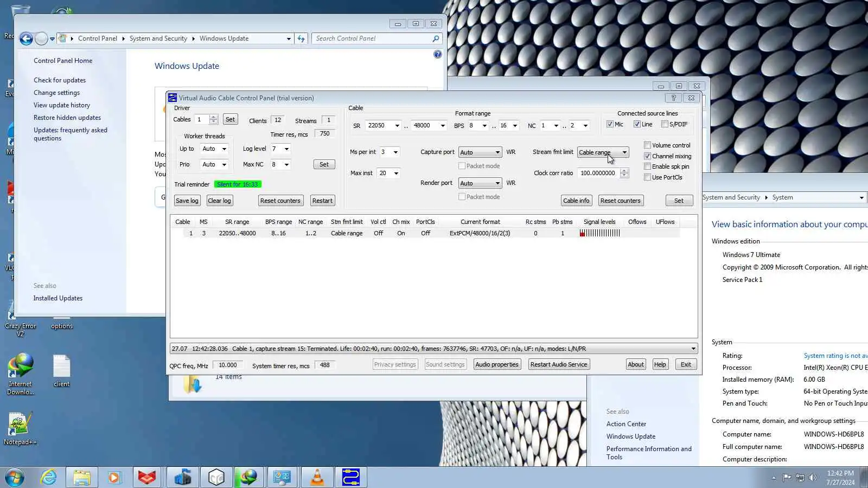Click the search magnifier in Control Panel search
The image size is (868, 488).
tap(436, 38)
